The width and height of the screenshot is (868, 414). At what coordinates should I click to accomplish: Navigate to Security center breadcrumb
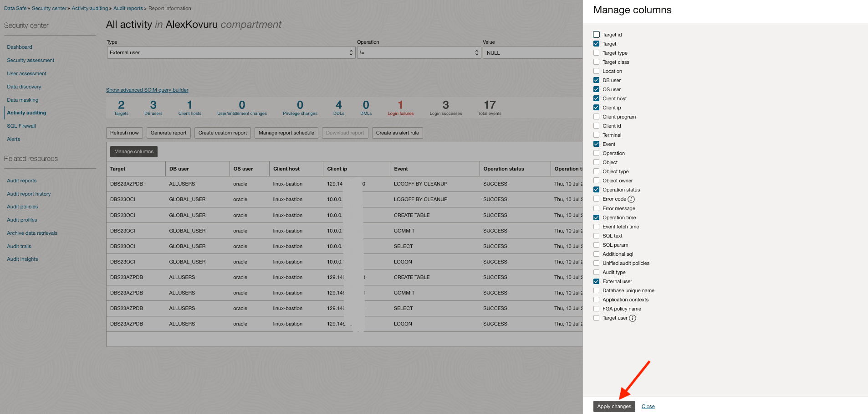49,8
